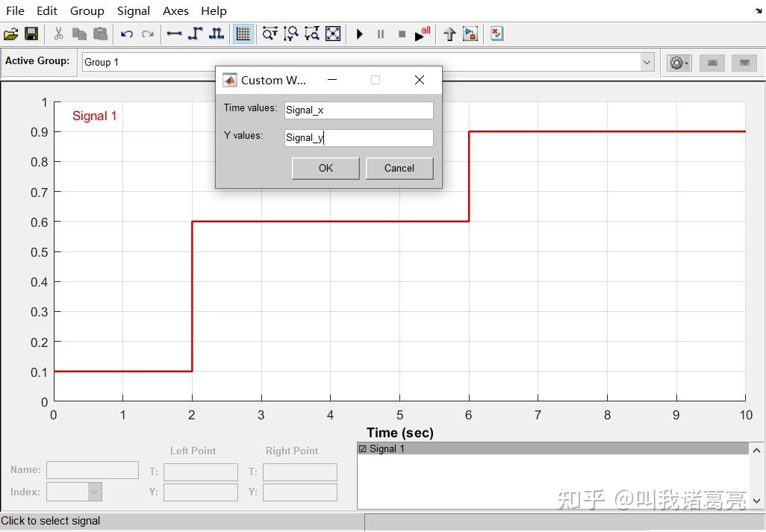The image size is (766, 532).
Task: Pause the running simulation
Action: 380,34
